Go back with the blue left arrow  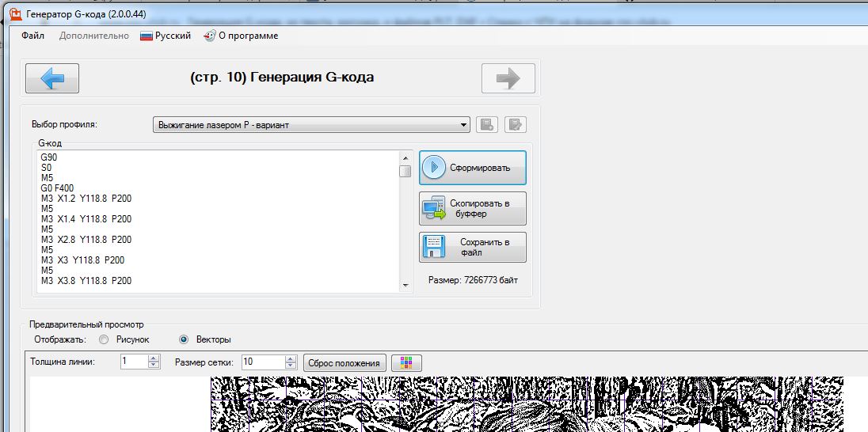52,78
